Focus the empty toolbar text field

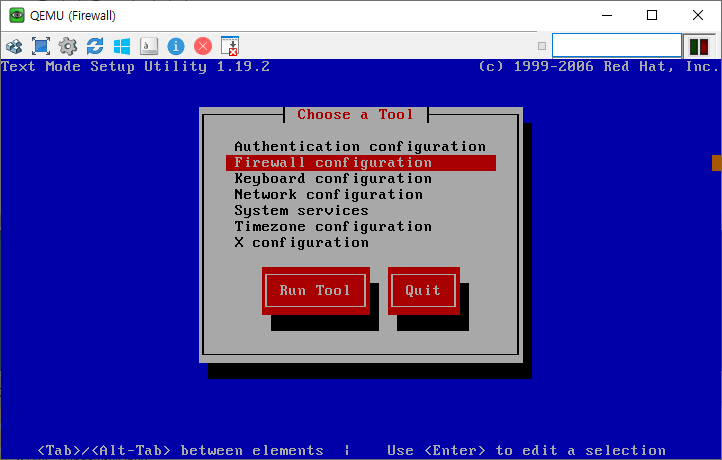click(x=617, y=46)
